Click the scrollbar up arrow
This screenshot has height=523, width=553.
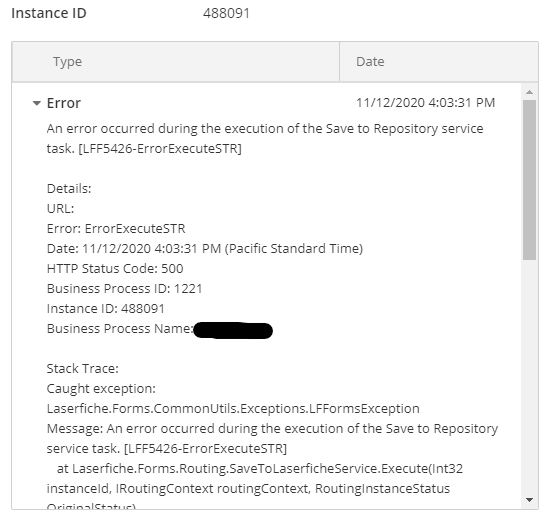(x=529, y=92)
